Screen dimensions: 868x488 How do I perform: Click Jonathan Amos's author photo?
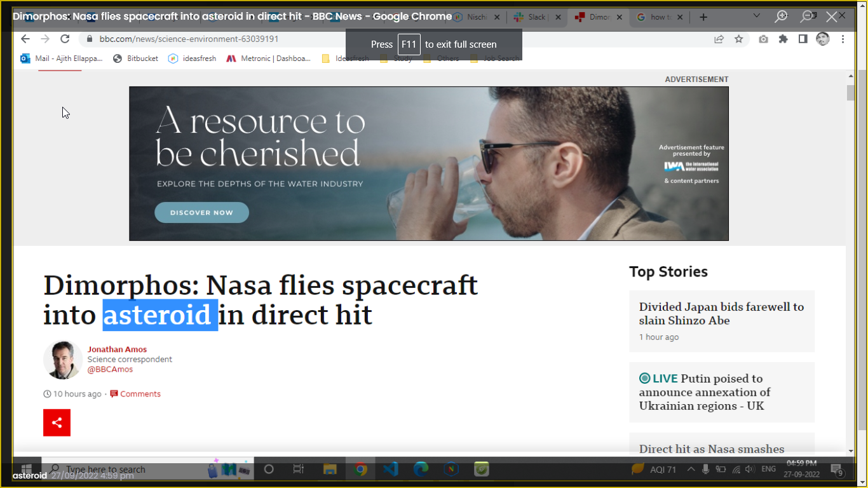(63, 360)
